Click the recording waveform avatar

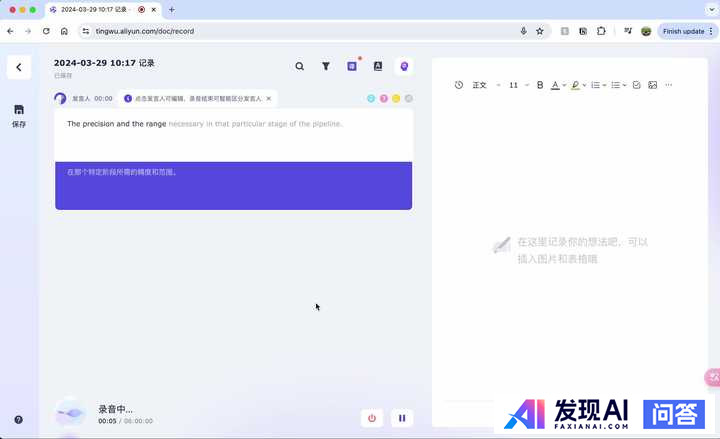pyautogui.click(x=70, y=413)
